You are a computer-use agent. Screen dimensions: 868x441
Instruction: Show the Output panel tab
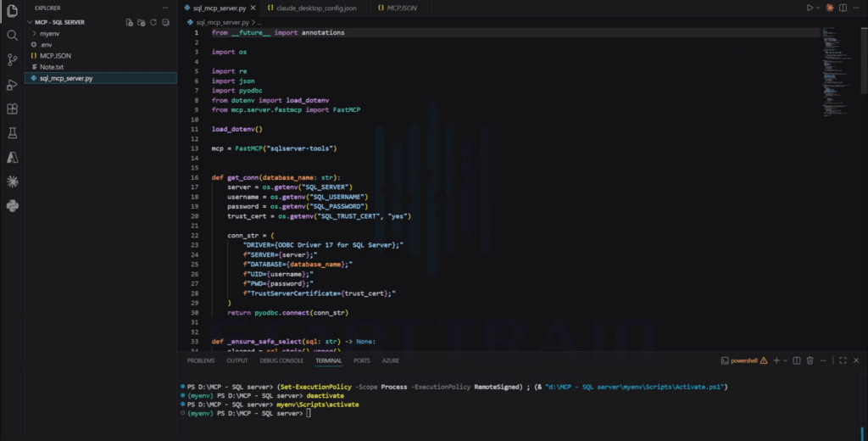point(237,360)
